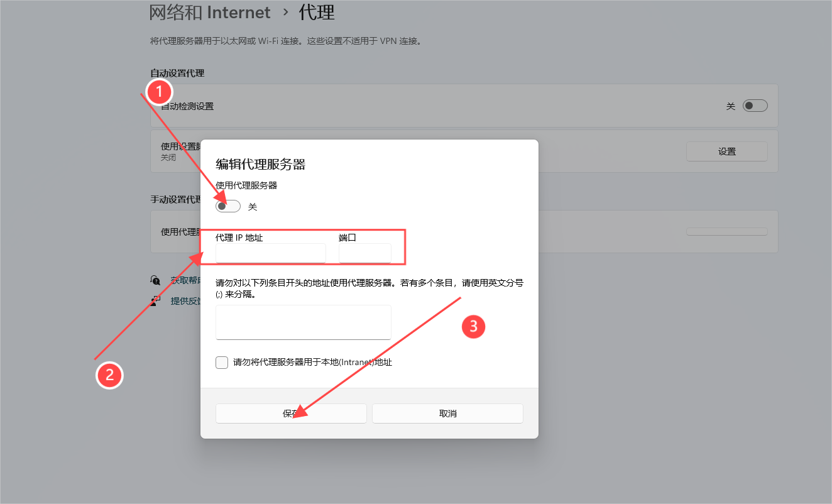Toggle the 自动检测设置 switch
This screenshot has width=832, height=504.
(755, 105)
